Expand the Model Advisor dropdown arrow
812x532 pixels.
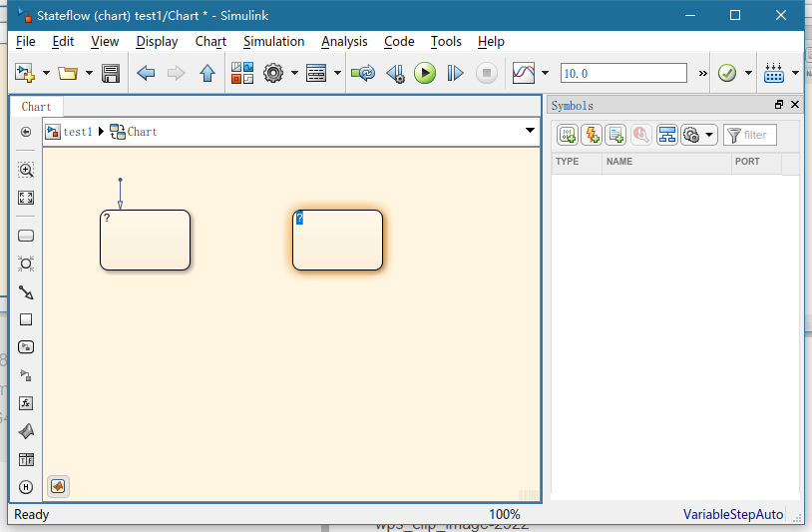748,73
